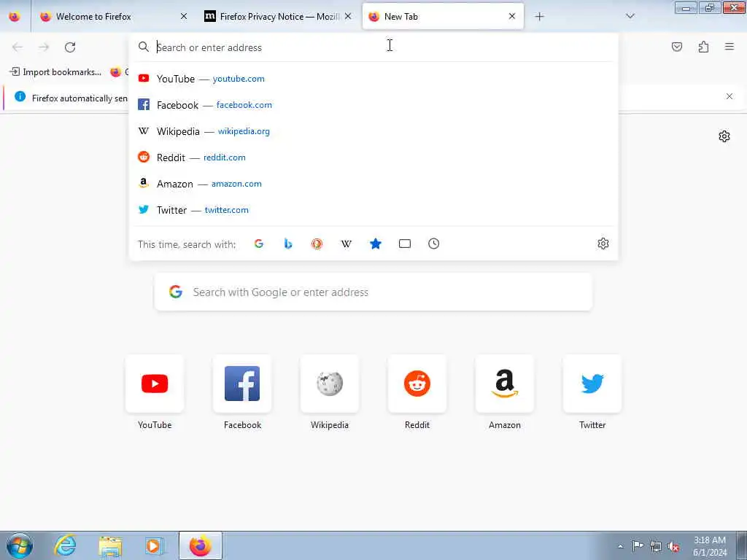Open the Twitter shortcut tile
This screenshot has height=560, width=747.
pos(592,384)
